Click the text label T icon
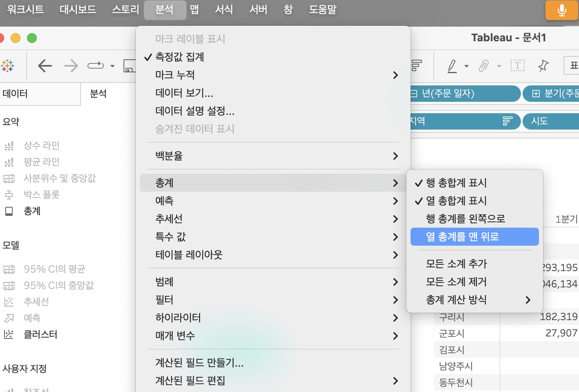 pyautogui.click(x=518, y=65)
